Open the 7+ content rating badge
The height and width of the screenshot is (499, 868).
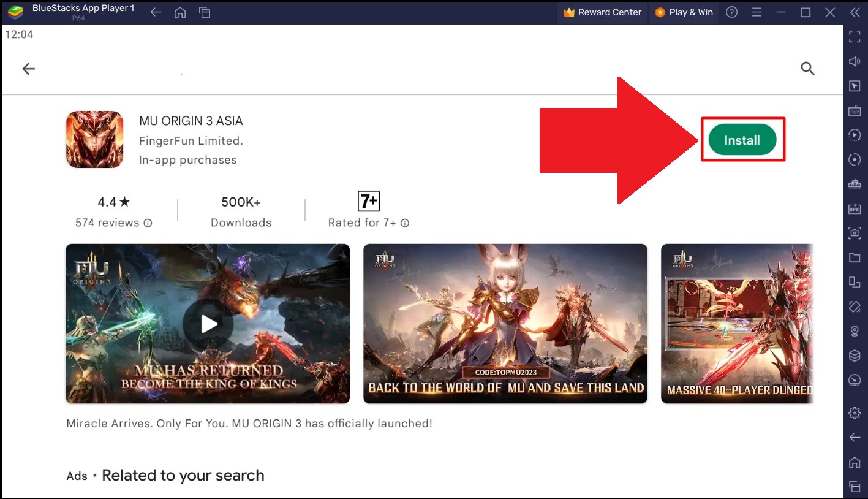369,201
